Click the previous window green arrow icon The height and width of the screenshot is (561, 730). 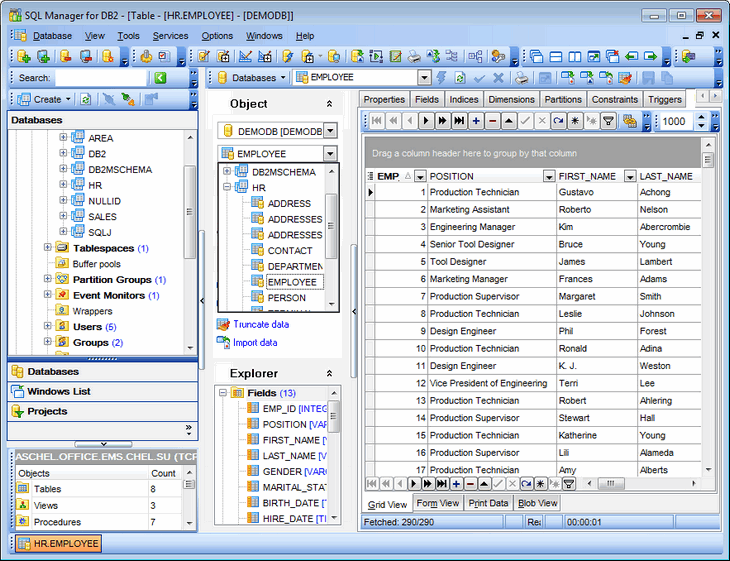tap(631, 56)
